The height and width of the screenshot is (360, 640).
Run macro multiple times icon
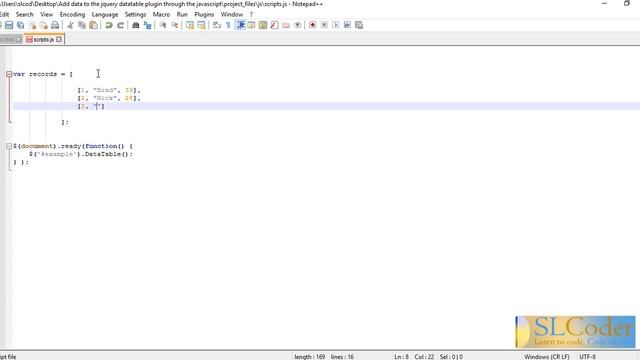coord(347,25)
